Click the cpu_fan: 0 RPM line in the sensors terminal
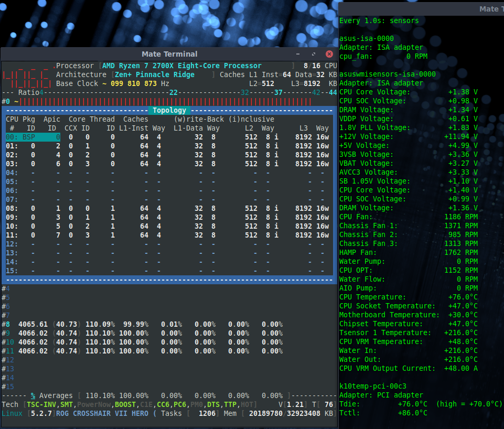The width and height of the screenshot is (504, 429). 383,57
